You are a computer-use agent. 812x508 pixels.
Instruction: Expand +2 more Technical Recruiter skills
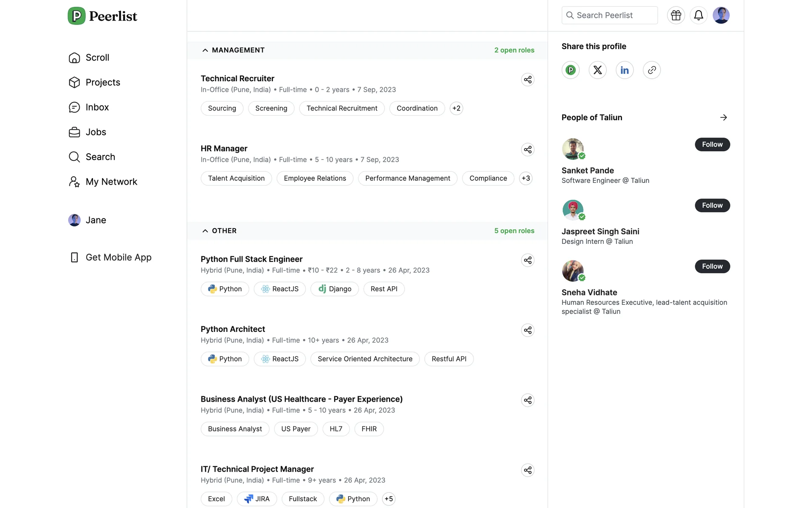(x=456, y=108)
